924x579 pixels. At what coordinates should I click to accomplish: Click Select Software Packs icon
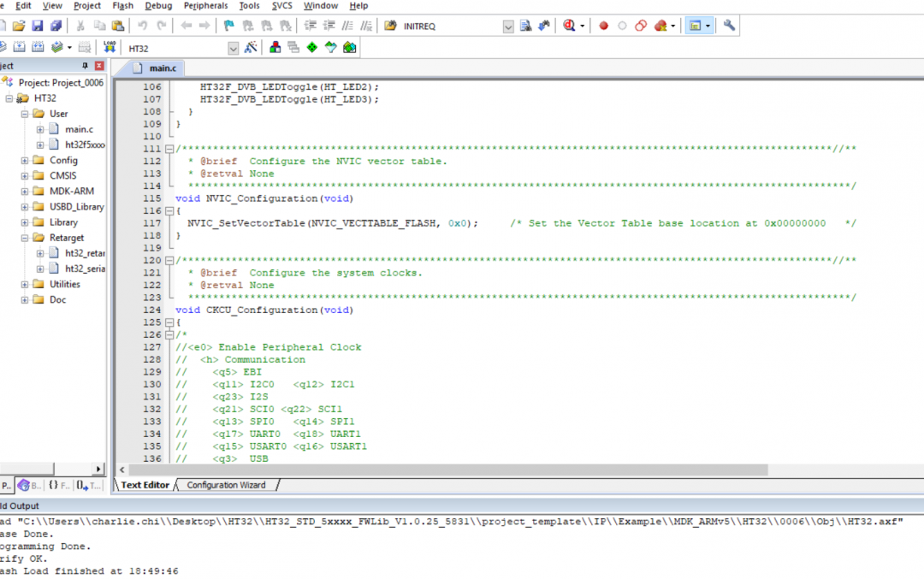click(330, 48)
